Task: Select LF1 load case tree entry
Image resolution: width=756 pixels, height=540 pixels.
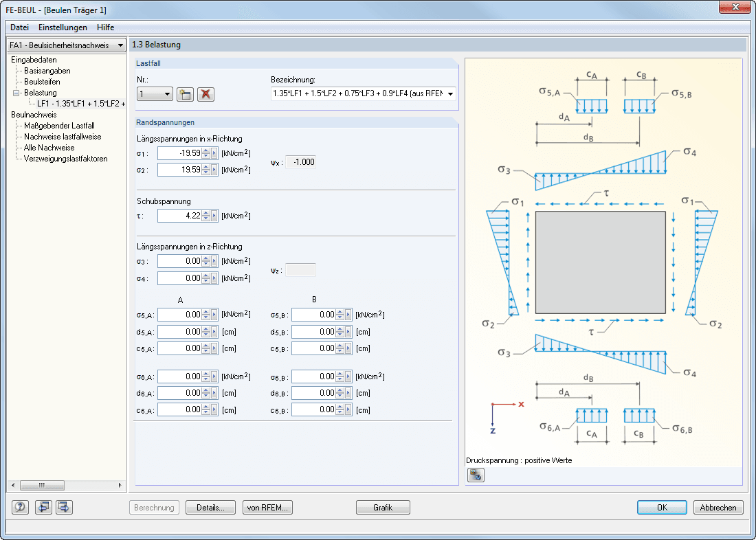Action: coord(81,104)
